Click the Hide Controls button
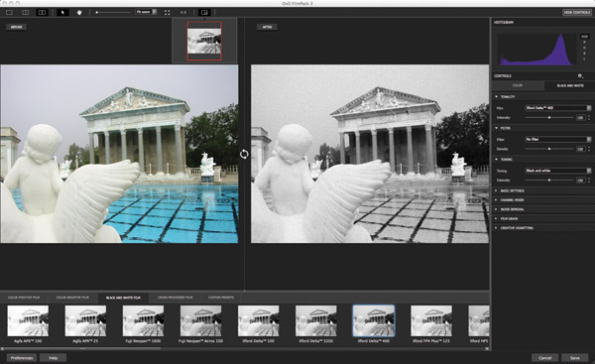 [x=577, y=13]
